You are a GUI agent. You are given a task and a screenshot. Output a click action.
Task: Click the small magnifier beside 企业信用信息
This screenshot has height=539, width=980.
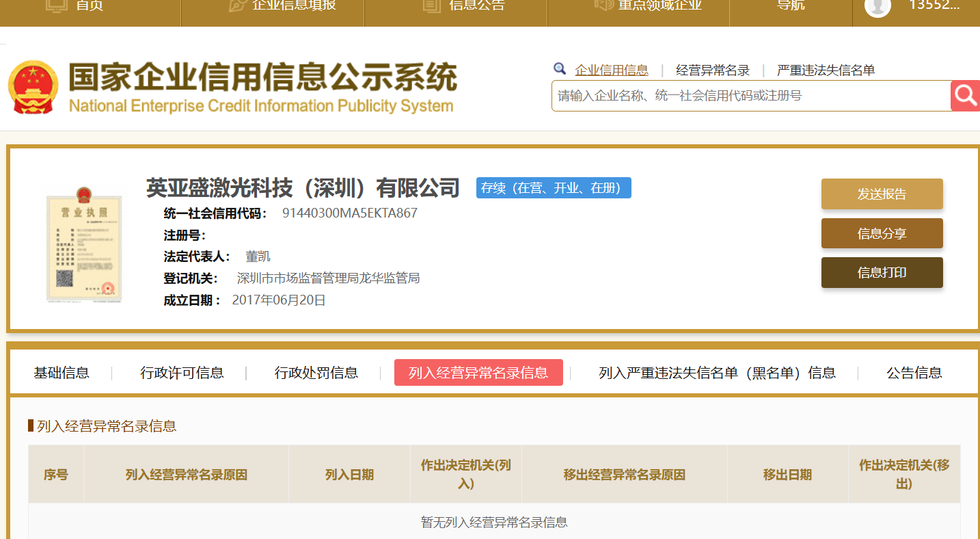coord(560,68)
